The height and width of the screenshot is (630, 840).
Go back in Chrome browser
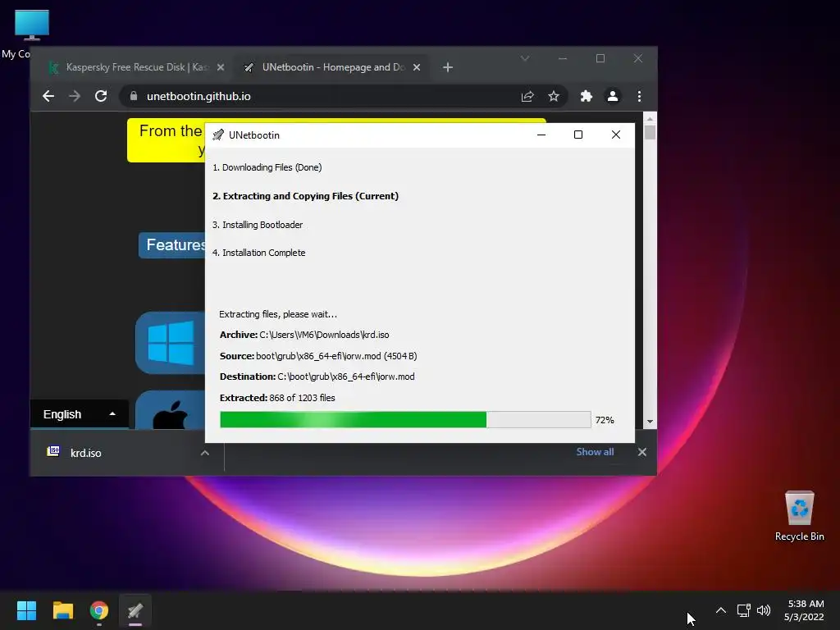(48, 97)
